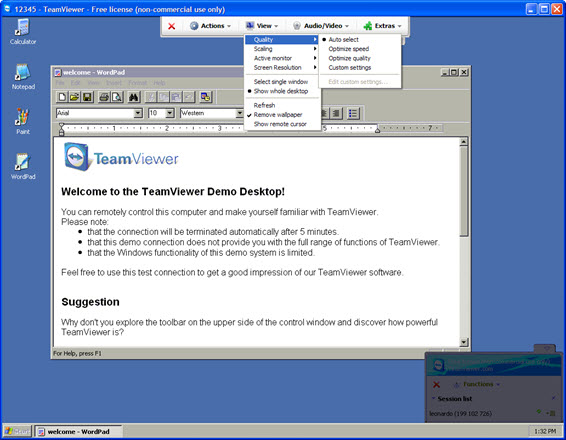This screenshot has width=566, height=440.
Task: Click the Save icon in WordPad toolbar
Action: [x=87, y=97]
